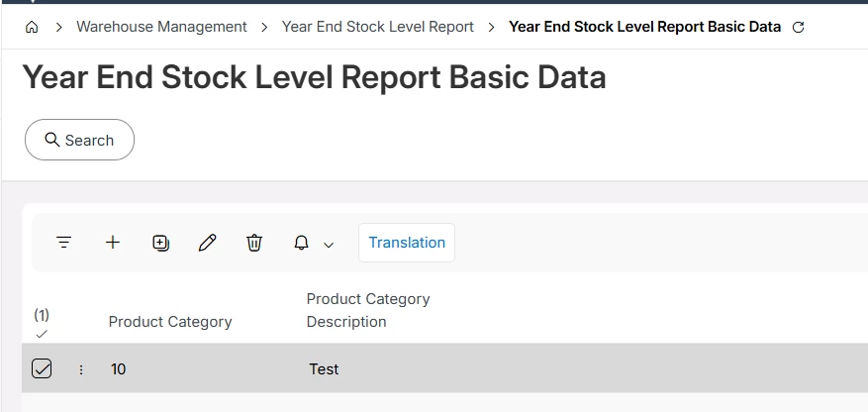Add a new record with plus icon

[113, 243]
